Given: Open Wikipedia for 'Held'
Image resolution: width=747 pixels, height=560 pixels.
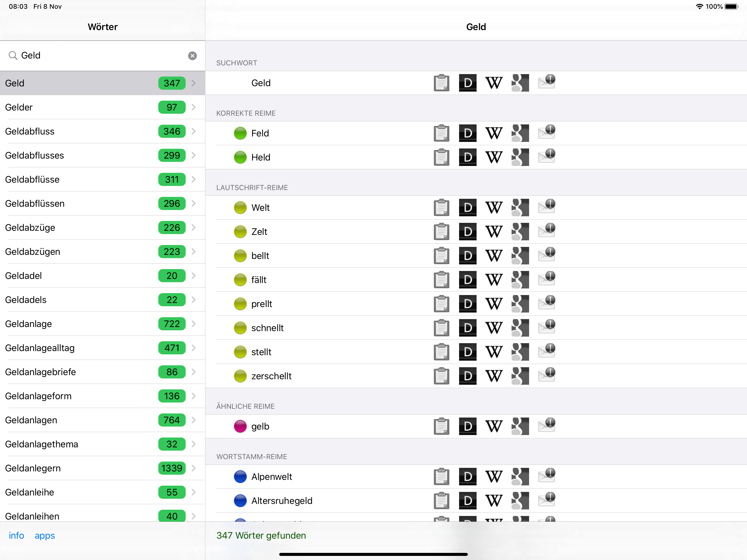Looking at the screenshot, I should (494, 157).
